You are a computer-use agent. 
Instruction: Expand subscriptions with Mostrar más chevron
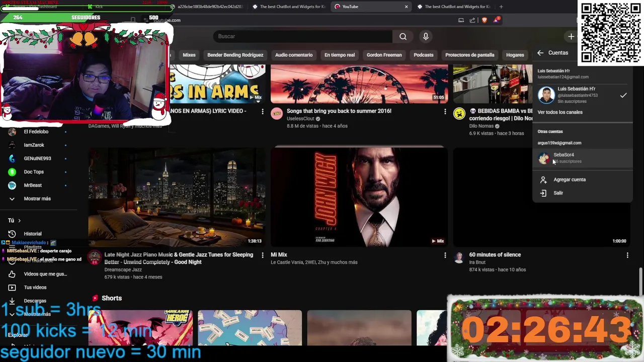point(12,199)
